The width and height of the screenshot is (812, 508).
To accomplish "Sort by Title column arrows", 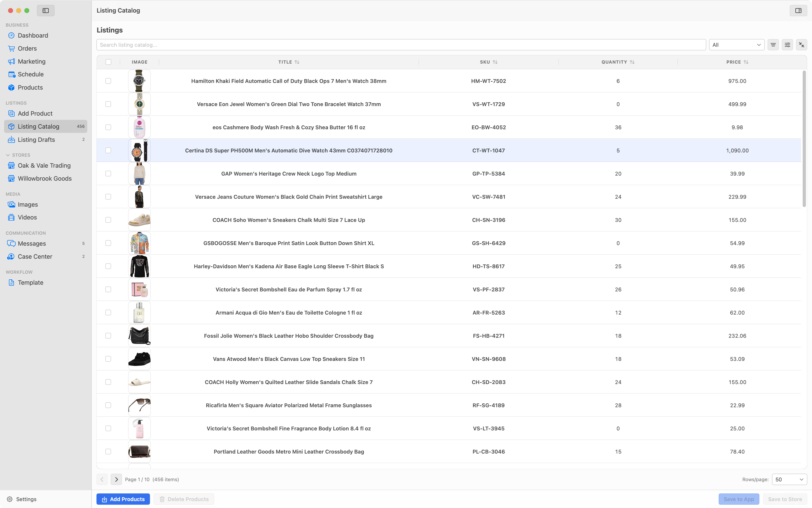I will tap(297, 62).
